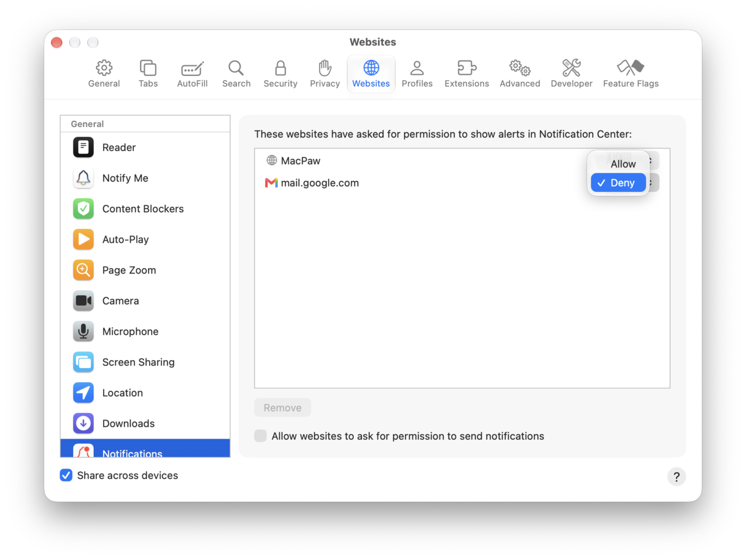Select Page Zoom in the sidebar
Viewport: 746px width, 560px height.
[145, 270]
